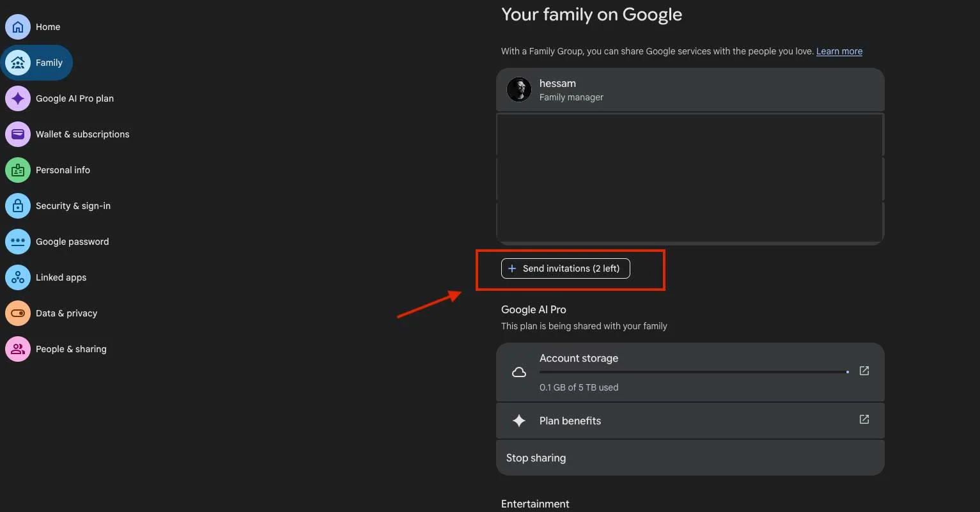Open the Data & privacy toggle icon
Viewport: 980px width, 512px height.
pyautogui.click(x=18, y=313)
